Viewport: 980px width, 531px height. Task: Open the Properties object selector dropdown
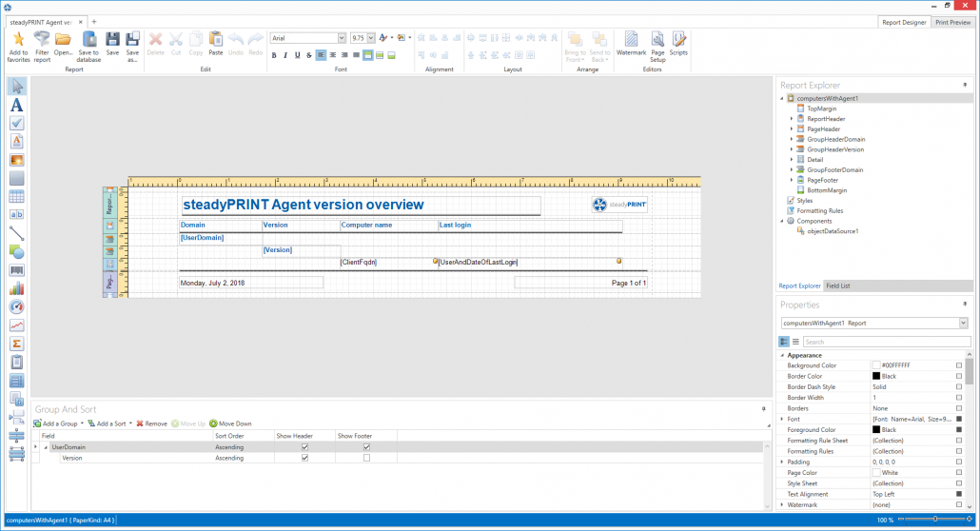click(963, 324)
